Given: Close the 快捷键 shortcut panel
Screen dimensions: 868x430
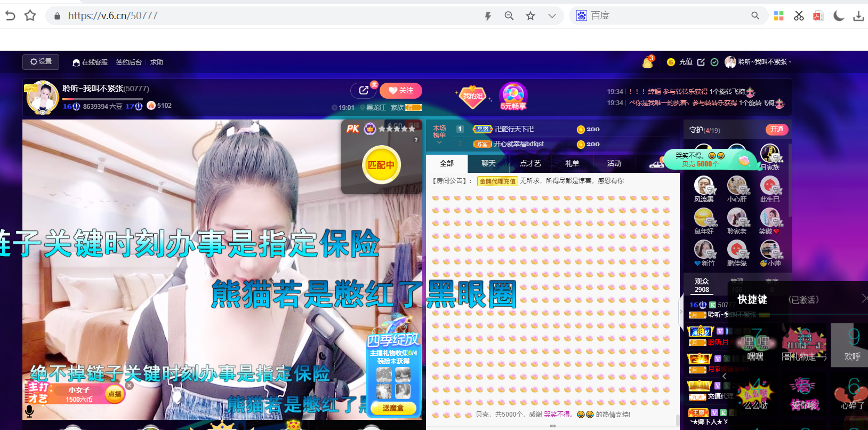Looking at the screenshot, I should tap(864, 298).
